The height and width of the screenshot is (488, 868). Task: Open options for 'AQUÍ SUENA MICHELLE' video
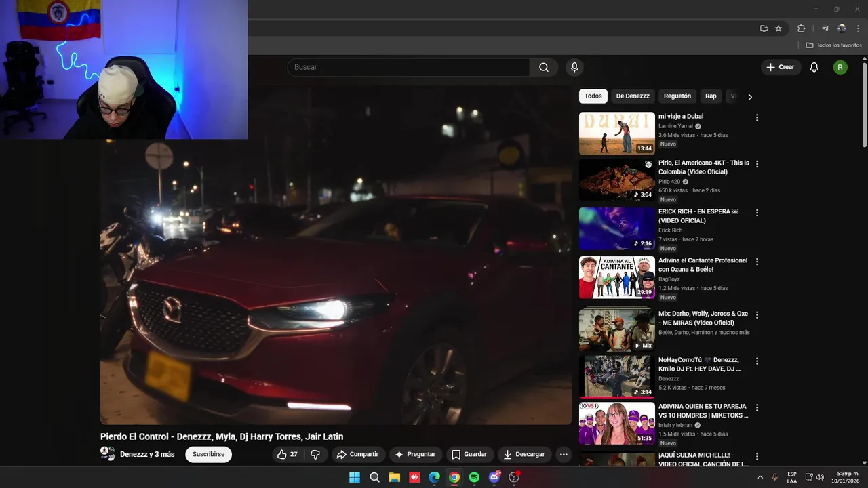757,457
